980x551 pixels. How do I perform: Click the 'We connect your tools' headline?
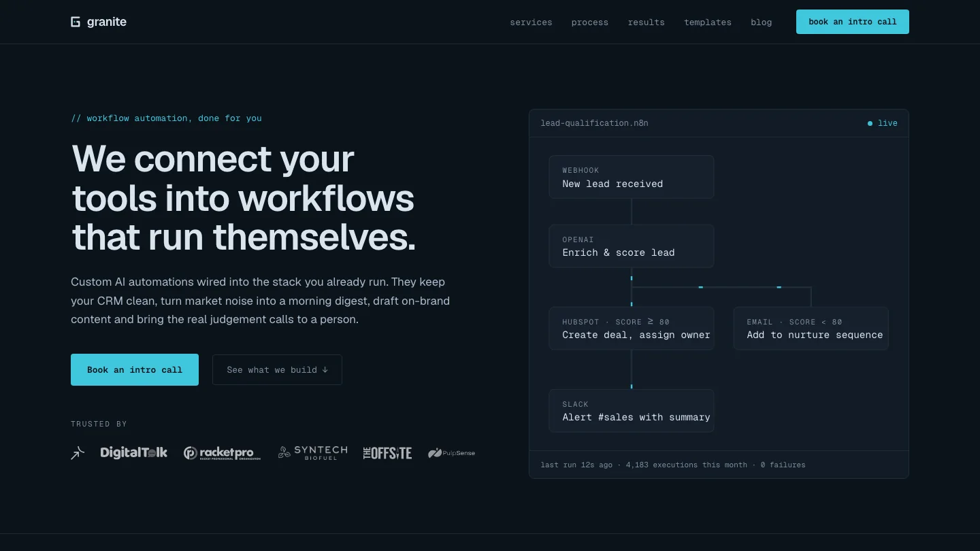pyautogui.click(x=244, y=198)
